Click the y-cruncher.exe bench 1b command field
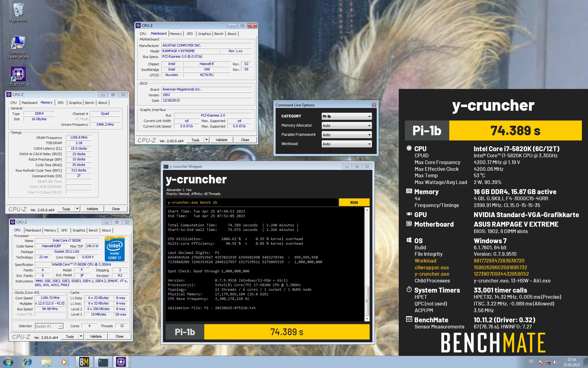Viewport: 588px width, 368px height. [252, 202]
